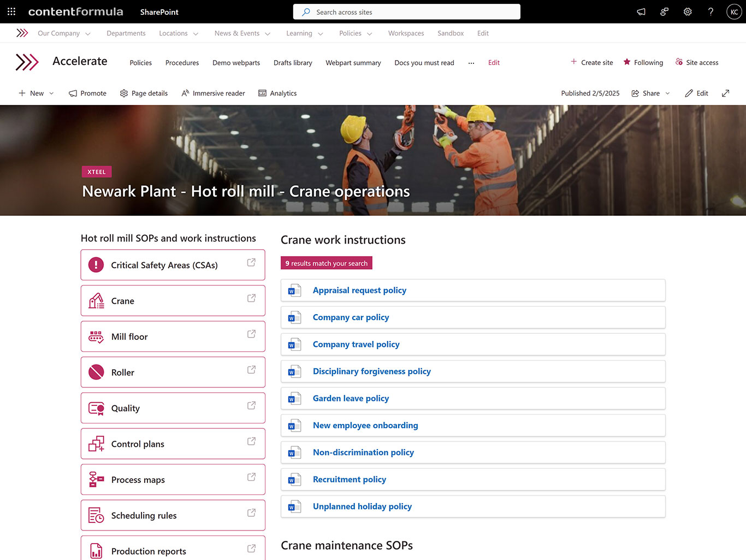Click the Search across sites field

tap(406, 12)
